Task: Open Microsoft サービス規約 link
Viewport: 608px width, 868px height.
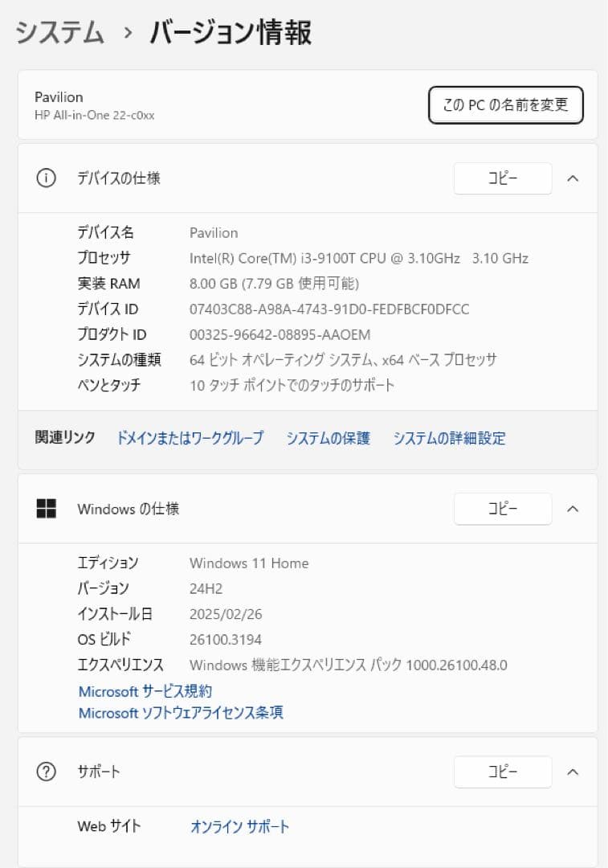Action: pos(145,691)
